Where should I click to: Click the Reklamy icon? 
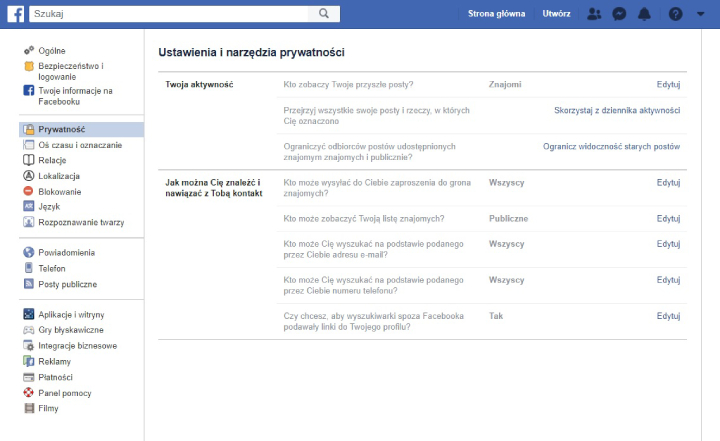(x=29, y=361)
